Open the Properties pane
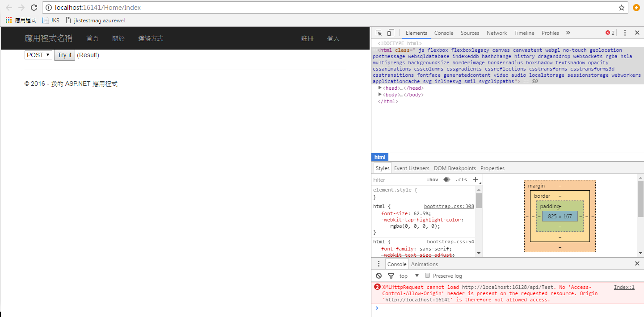 tap(492, 168)
